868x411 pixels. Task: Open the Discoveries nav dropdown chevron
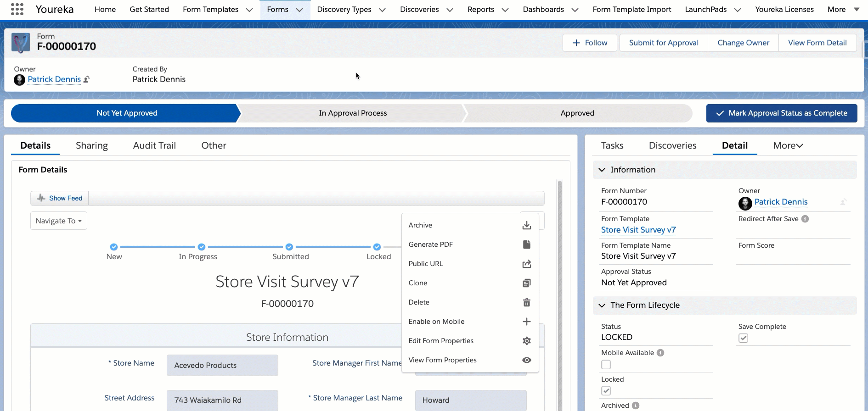[x=450, y=10]
